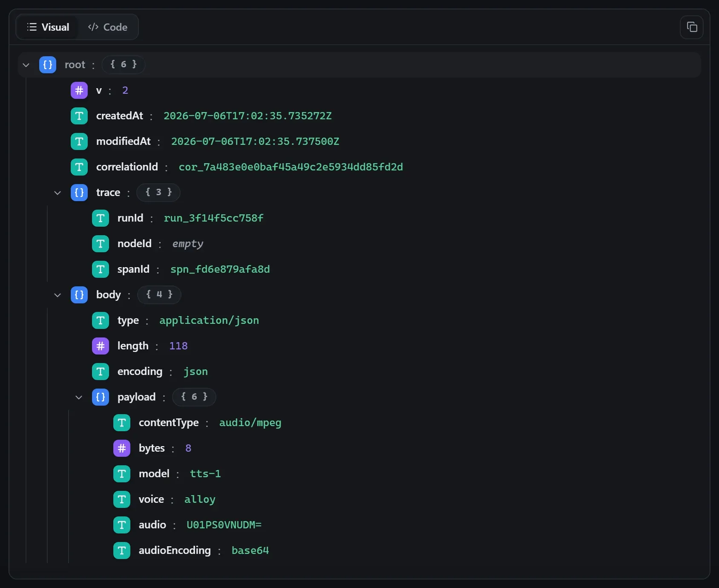Click the root key label

coord(75,65)
